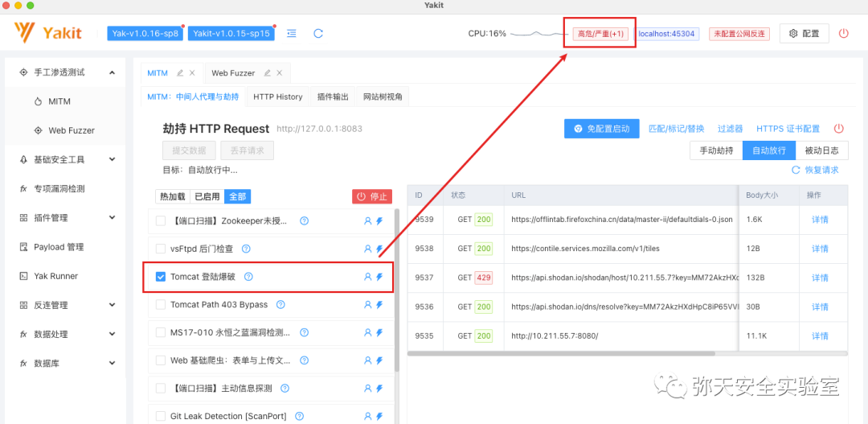Viewport: 868px width, 424px height.
Task: Click the red power icon beside HTTPS 证书配置
Action: [x=838, y=129]
